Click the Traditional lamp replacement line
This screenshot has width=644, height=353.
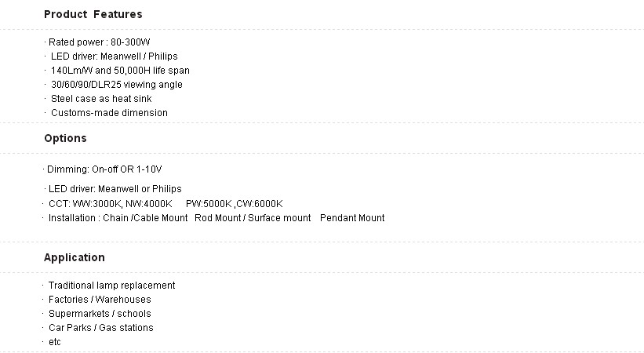point(111,286)
